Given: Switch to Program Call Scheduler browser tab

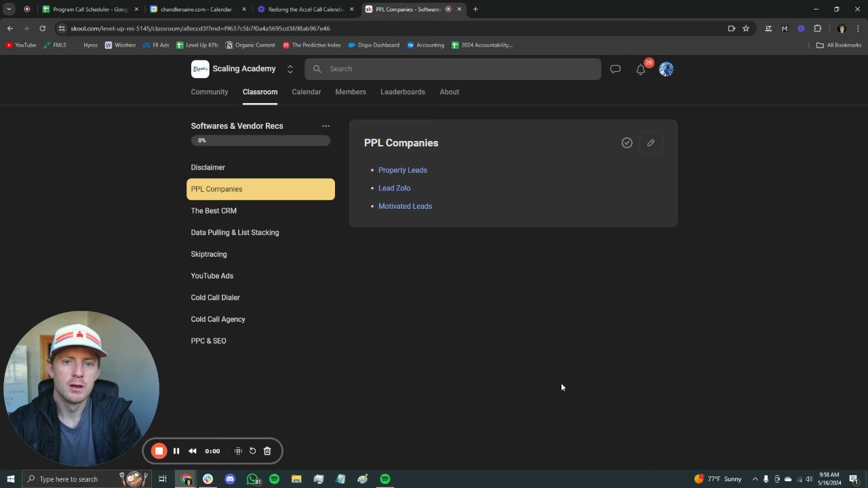Looking at the screenshot, I should [90, 9].
